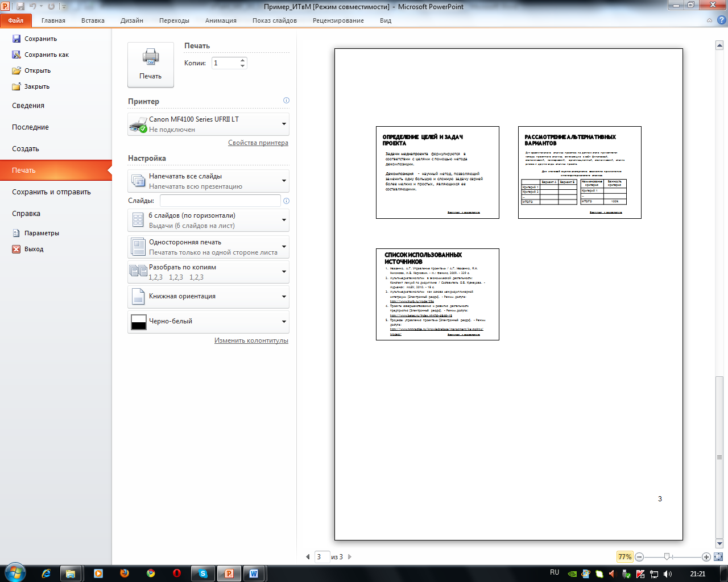This screenshot has height=582, width=728.
Task: Open Opera browser from taskbar
Action: [177, 573]
